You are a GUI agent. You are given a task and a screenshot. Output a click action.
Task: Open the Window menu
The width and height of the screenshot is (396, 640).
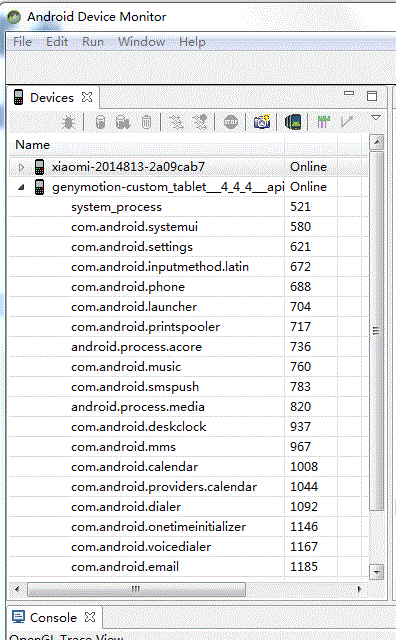pos(142,42)
